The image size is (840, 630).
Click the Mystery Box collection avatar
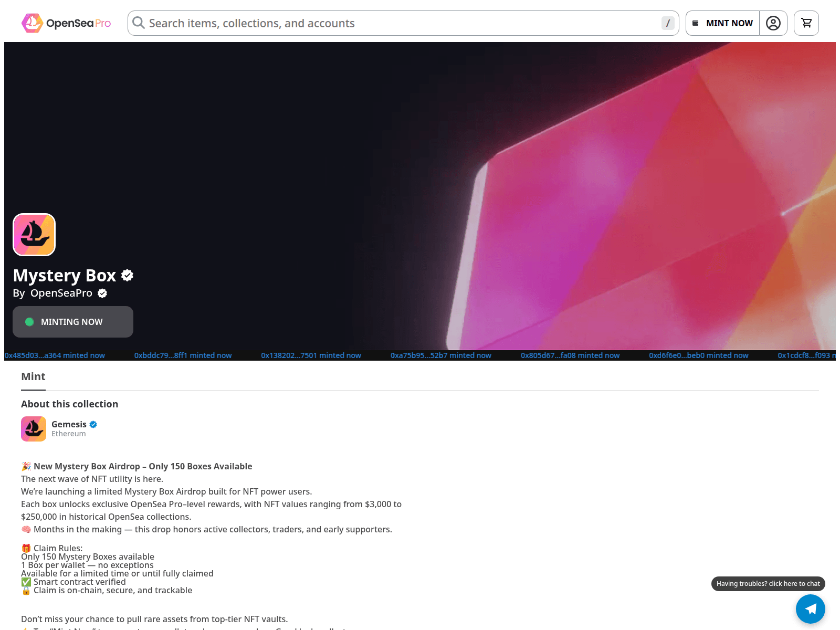point(34,235)
